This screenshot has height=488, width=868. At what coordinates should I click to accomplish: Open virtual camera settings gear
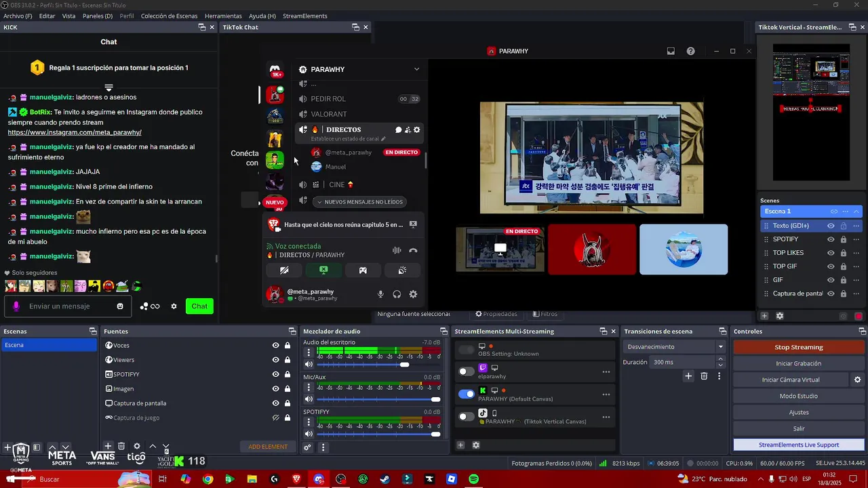857,380
